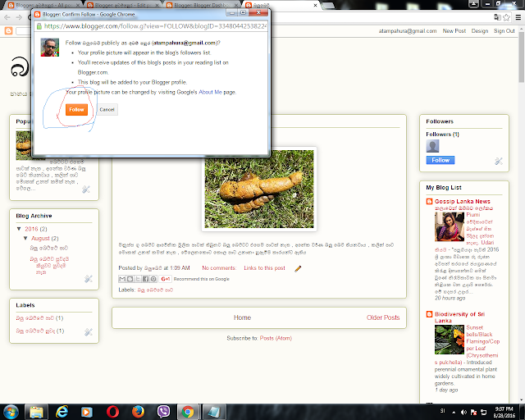Viewport: 525px width, 420px height.
Task: Click the Blogger icon beside Biodiversity of Sri Lanka
Action: pyautogui.click(x=429, y=314)
